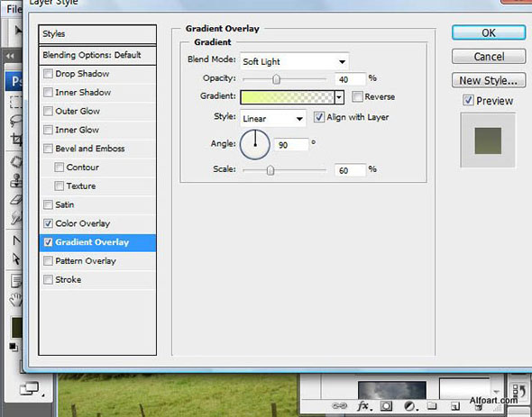Click the Scale value field
532x417 pixels.
tap(350, 170)
